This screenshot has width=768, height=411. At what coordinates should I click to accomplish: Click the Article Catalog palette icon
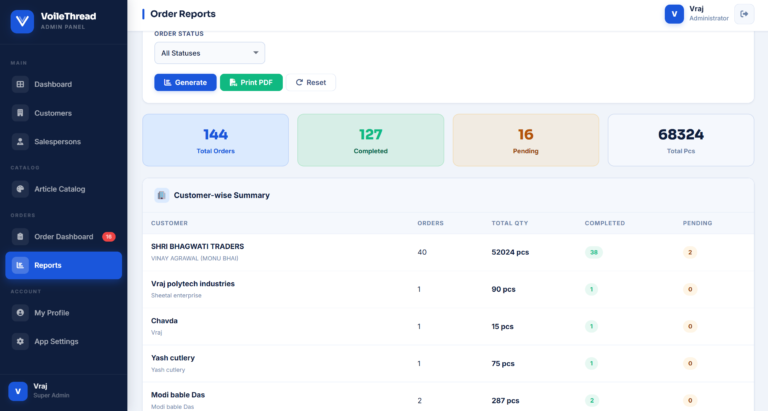pos(20,189)
